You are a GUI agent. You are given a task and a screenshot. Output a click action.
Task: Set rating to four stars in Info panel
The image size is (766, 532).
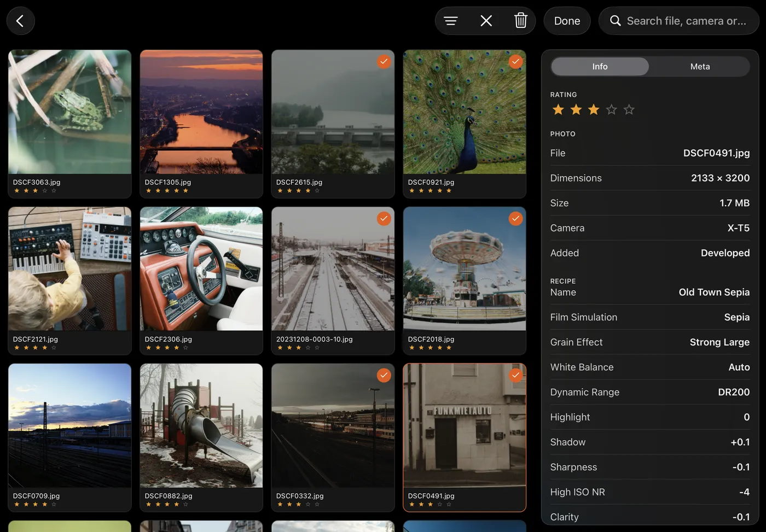pos(612,110)
